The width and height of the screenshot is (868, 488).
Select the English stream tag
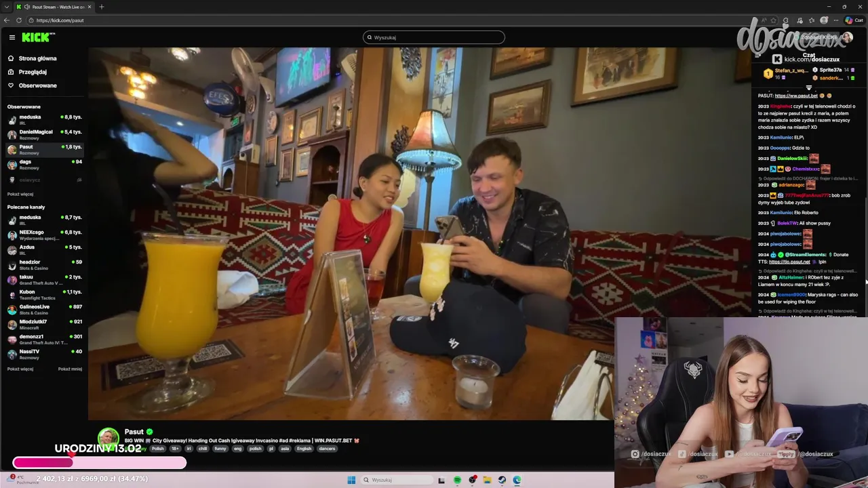click(304, 449)
